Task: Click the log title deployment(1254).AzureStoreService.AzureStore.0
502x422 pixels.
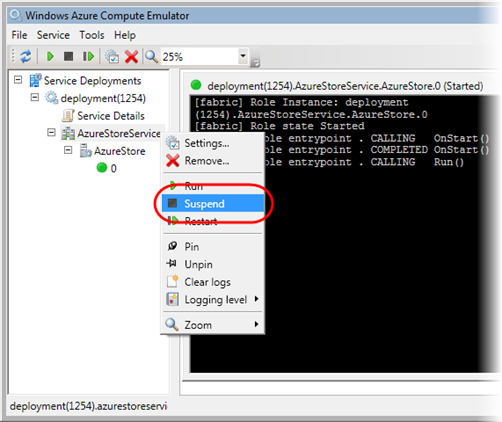Action: coord(345,86)
